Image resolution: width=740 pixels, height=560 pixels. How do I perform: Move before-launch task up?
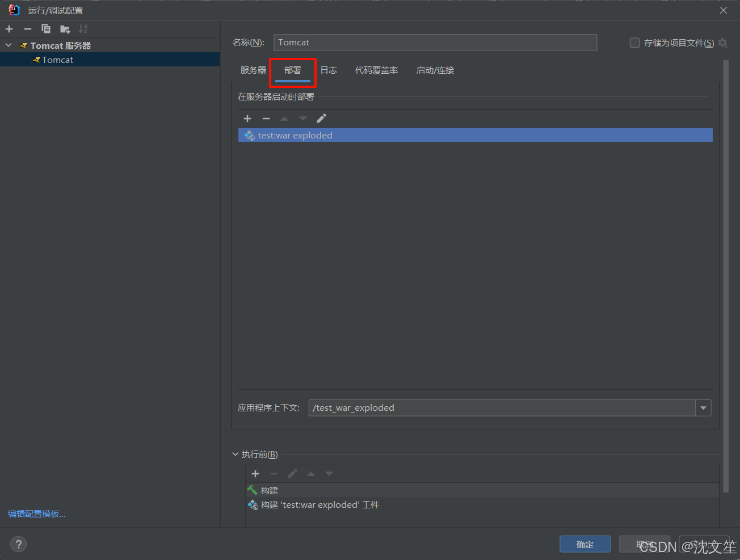coord(311,474)
